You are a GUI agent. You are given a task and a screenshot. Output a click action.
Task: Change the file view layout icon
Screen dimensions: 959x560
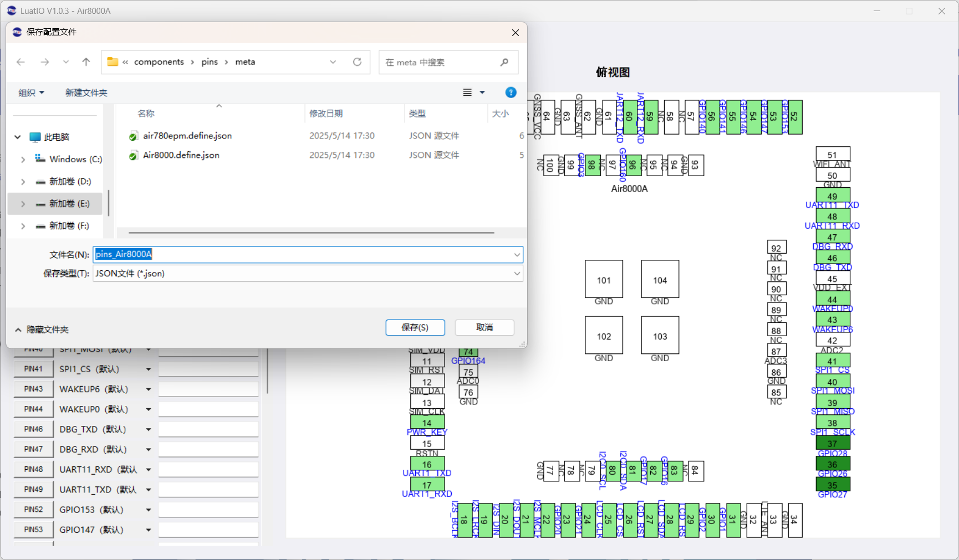(x=467, y=93)
